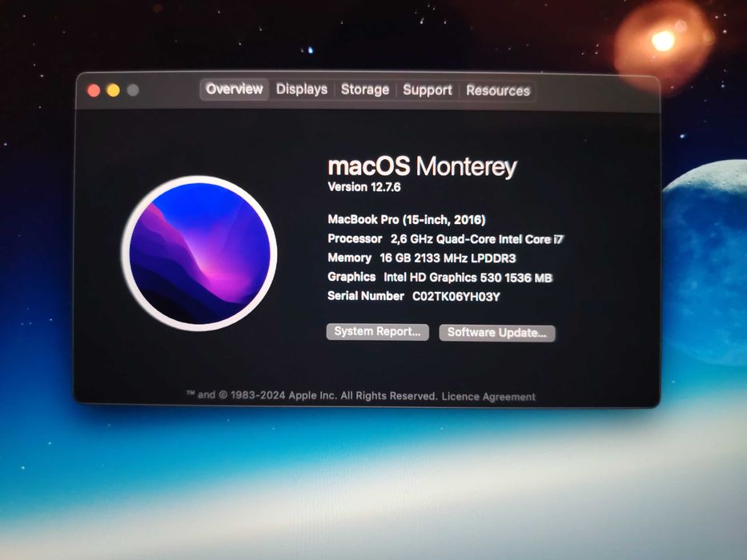Select the Resources tab
Viewport: 747px width, 560px height.
tap(498, 91)
